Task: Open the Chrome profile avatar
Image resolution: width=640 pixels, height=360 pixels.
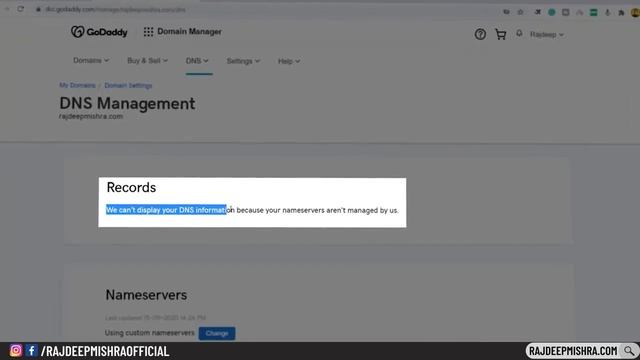Action: point(635,13)
